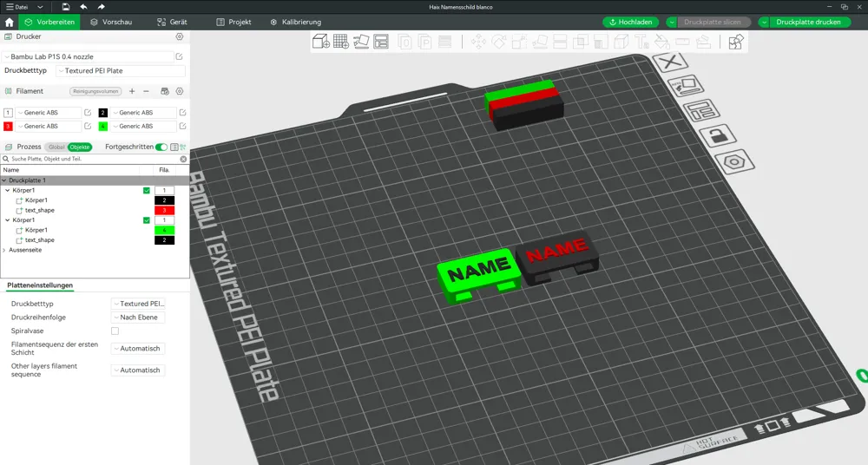Click the green filament 4 color swatch
The width and height of the screenshot is (868, 465).
tap(103, 126)
